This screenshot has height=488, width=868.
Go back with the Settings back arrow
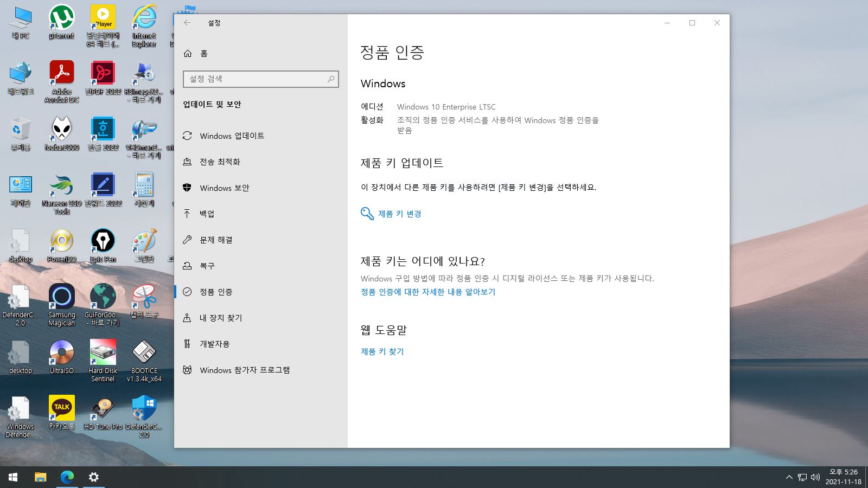187,23
